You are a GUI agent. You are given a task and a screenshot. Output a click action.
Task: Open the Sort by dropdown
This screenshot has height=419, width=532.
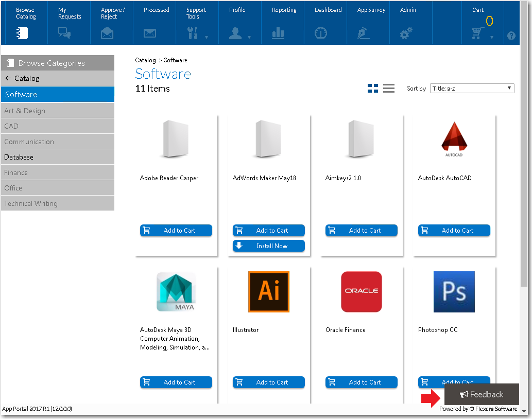click(x=472, y=89)
